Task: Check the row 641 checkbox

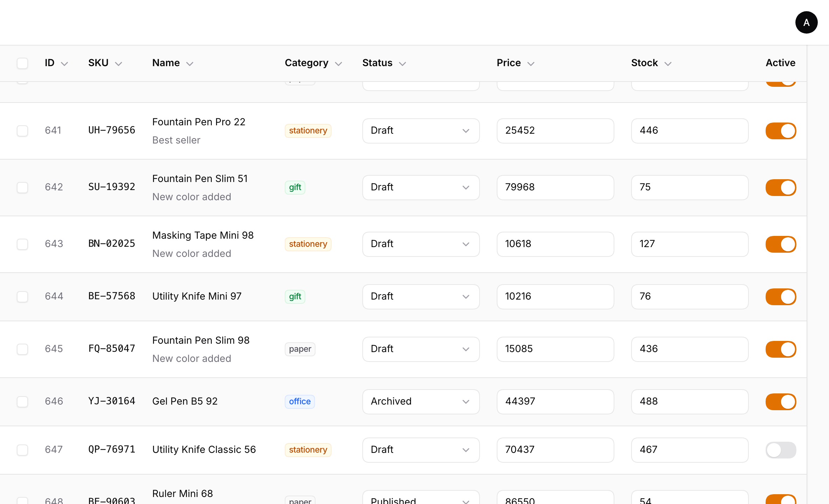Action: point(22,131)
